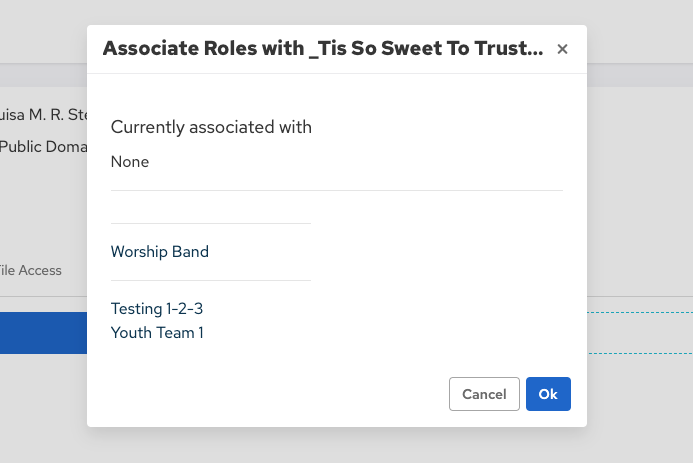Click the Associate Roles dialog title
The width and height of the screenshot is (693, 463).
tap(323, 48)
